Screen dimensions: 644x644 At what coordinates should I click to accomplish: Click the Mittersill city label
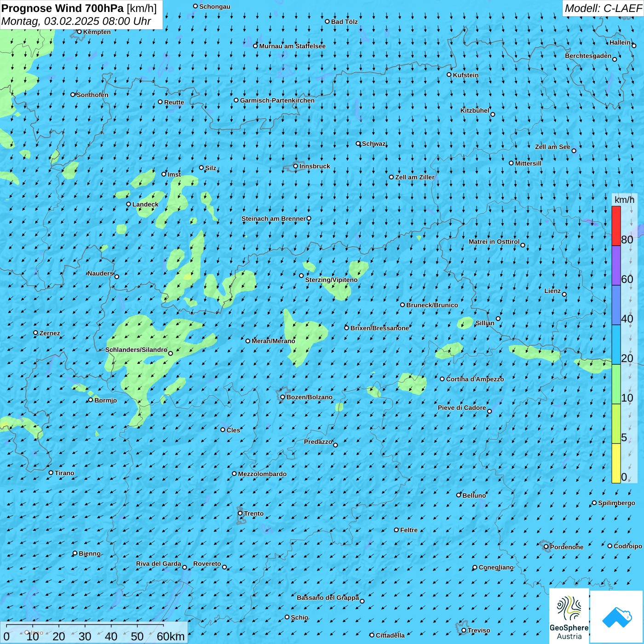click(x=528, y=163)
